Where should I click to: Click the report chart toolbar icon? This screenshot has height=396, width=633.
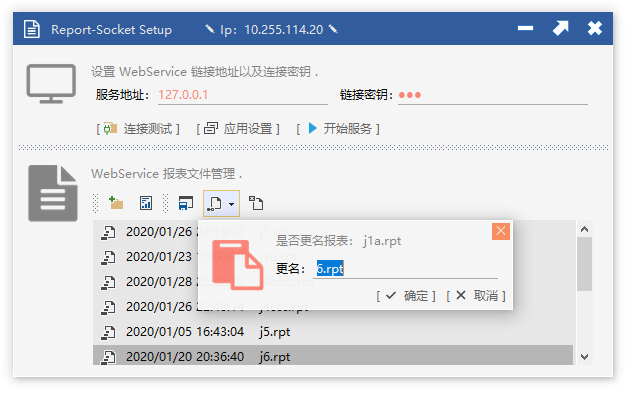pos(146,203)
